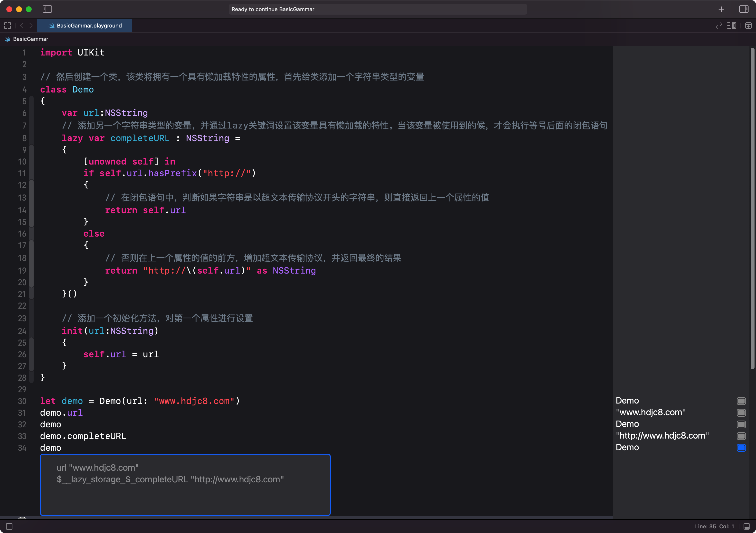Image resolution: width=756 pixels, height=533 pixels.
Task: Click the url "www.hdjc8.com" row in inline result
Action: point(97,468)
